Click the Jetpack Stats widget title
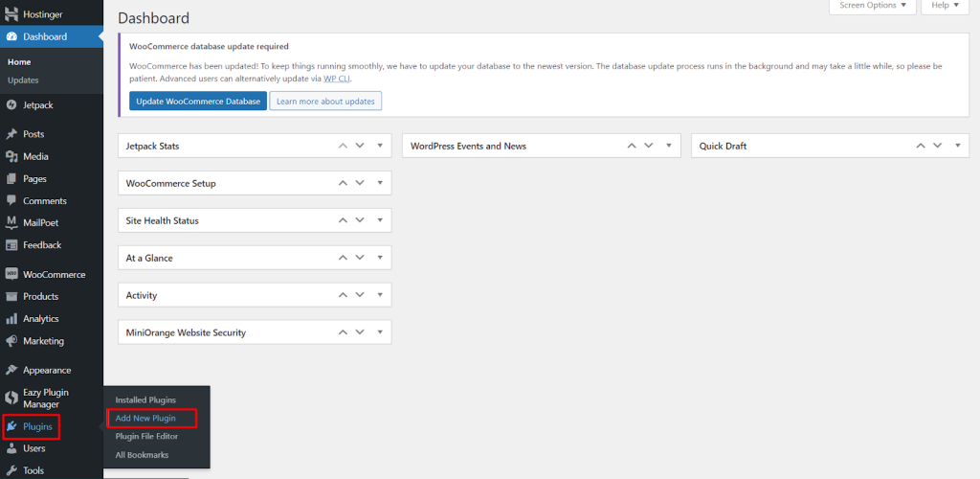The width and height of the screenshot is (980, 479). (152, 146)
